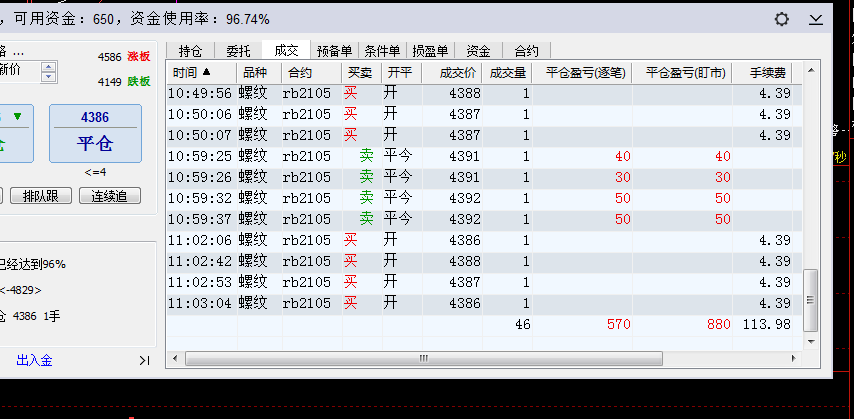Sort by the 时间 column header

click(202, 72)
